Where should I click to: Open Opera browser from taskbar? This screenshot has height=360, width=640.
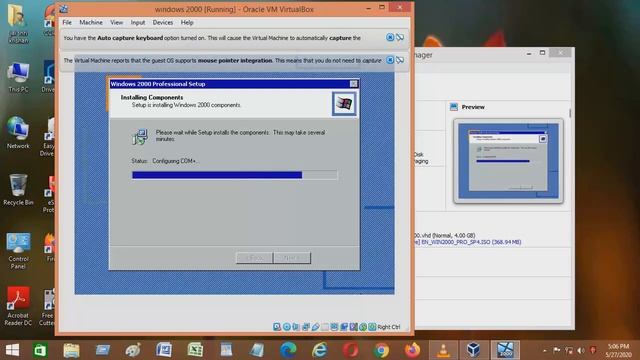350,350
